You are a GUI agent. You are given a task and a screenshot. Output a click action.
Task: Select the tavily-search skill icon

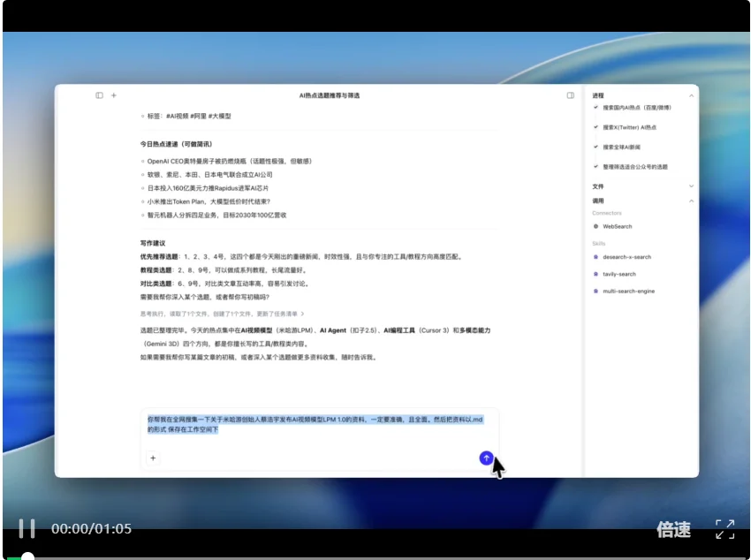tap(597, 274)
